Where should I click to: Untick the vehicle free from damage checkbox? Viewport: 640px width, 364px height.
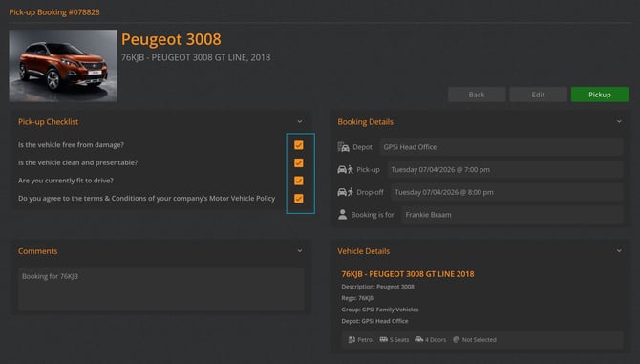click(x=299, y=145)
